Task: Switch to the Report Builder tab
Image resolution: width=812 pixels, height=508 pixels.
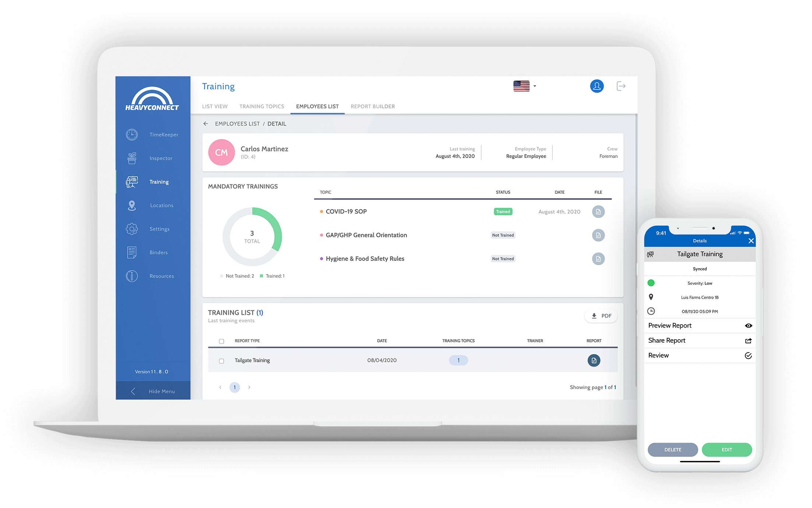Action: (372, 106)
